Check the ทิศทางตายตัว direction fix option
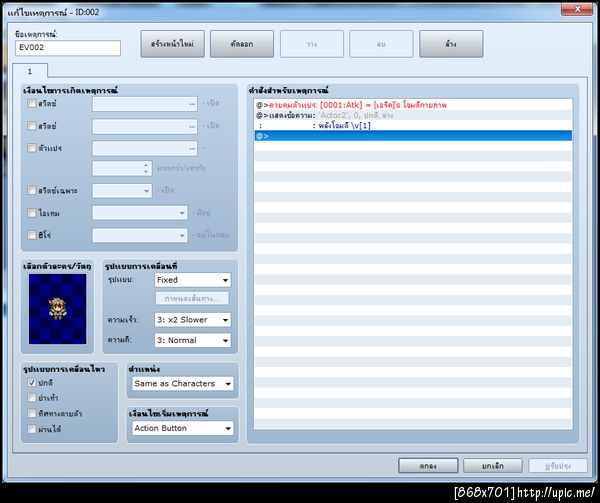Viewport: 600px width, 503px height. 32,413
